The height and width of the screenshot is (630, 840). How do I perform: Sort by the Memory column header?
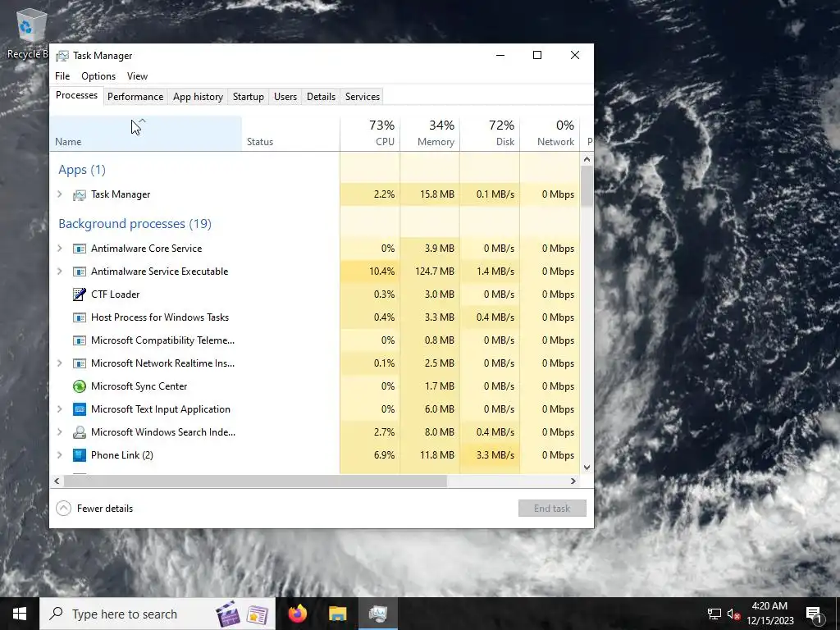(430, 134)
